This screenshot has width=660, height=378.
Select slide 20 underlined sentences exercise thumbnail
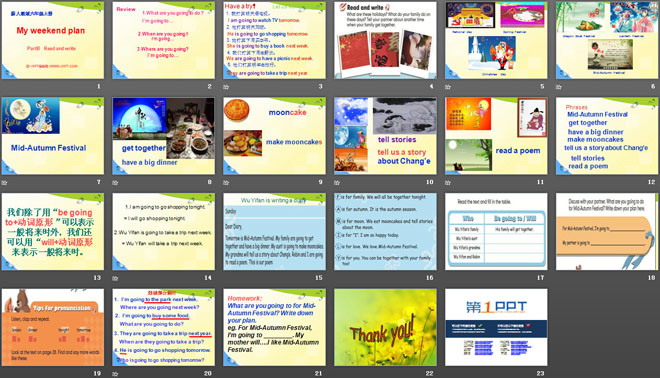pos(163,327)
